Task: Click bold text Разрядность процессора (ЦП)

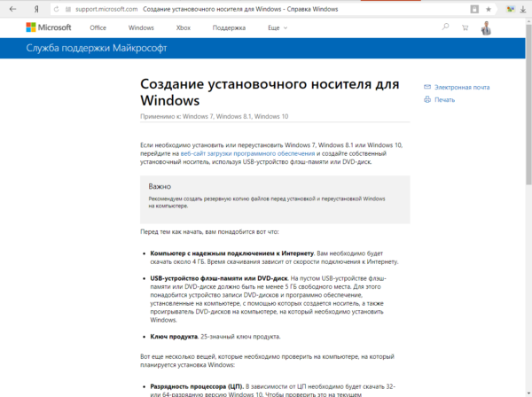Action: 197,386
